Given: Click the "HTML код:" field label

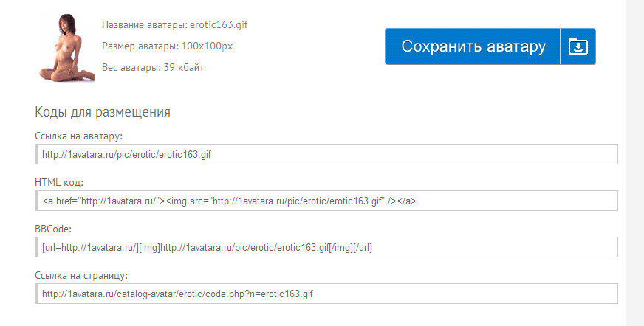Looking at the screenshot, I should (59, 182).
